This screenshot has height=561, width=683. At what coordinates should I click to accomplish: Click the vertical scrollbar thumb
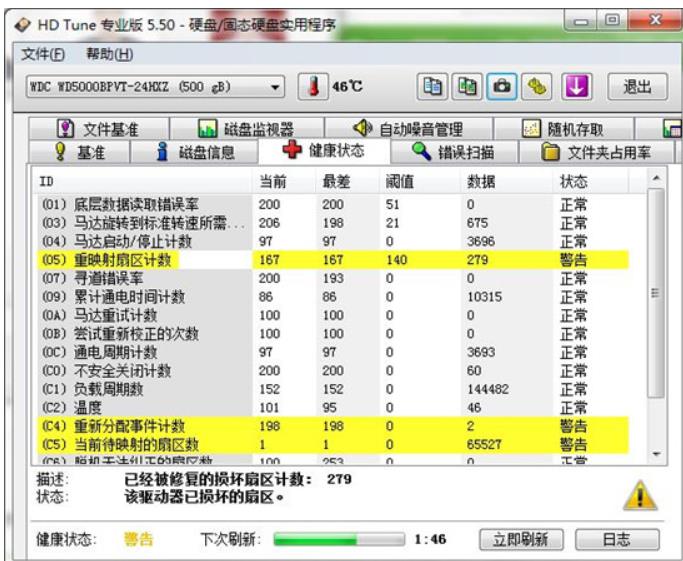(x=656, y=293)
